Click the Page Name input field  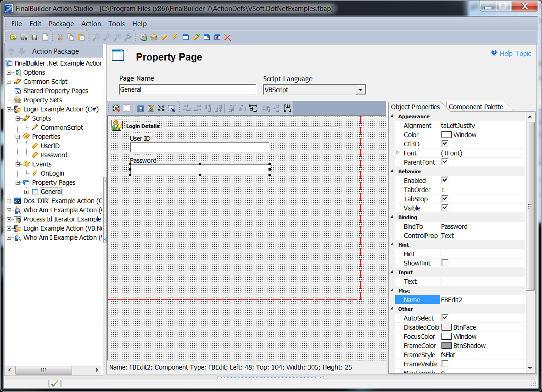tap(187, 89)
